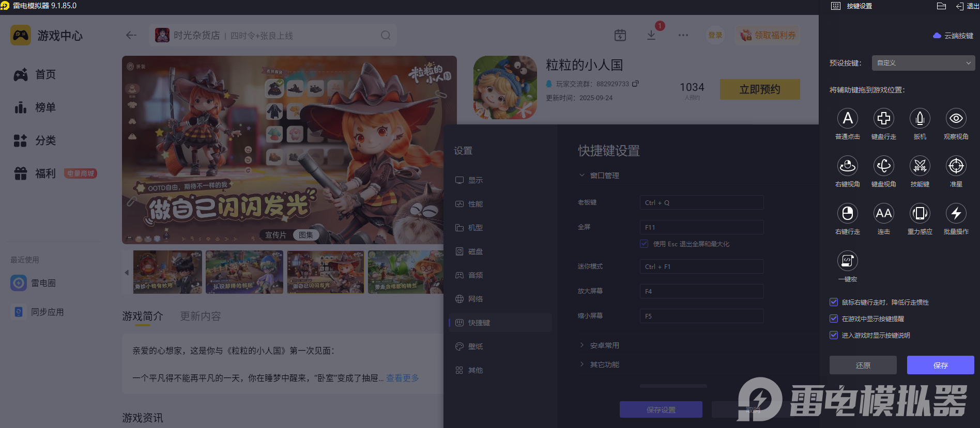Open the calendar check-in icon
Screen dimensions: 980x428
[x=620, y=35]
